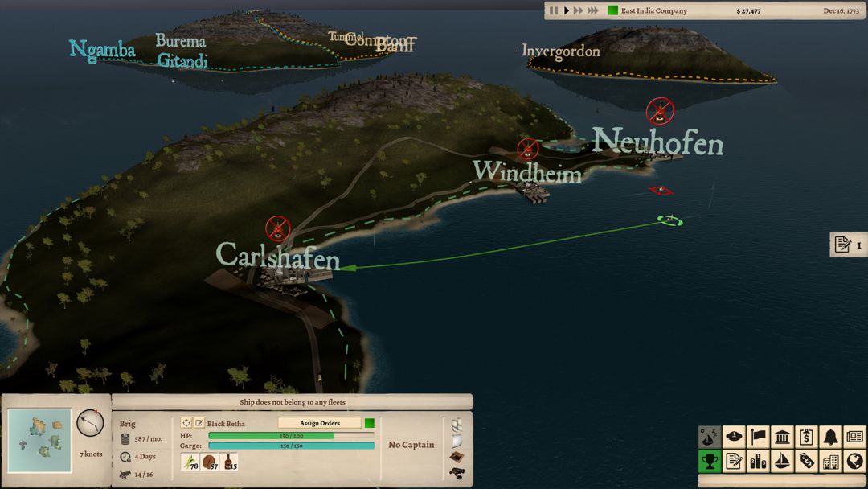Click the sailboat ships list icon
868x489 pixels.
[782, 462]
